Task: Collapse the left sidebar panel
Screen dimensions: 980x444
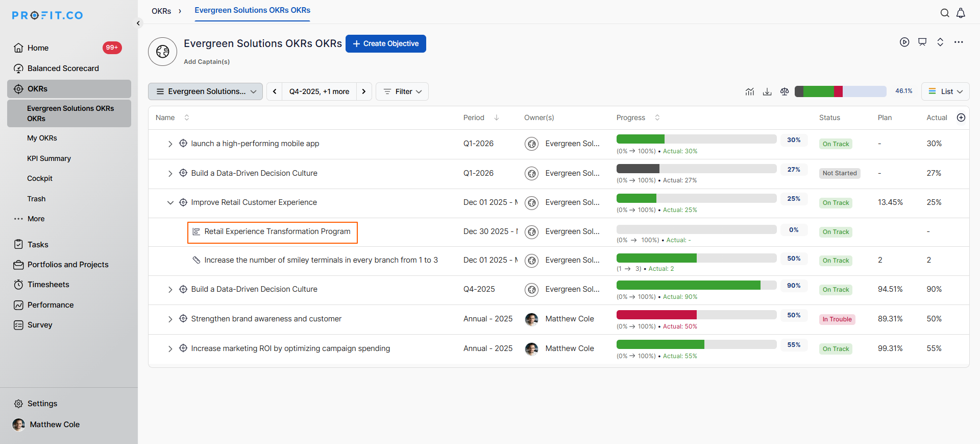Action: pos(138,23)
